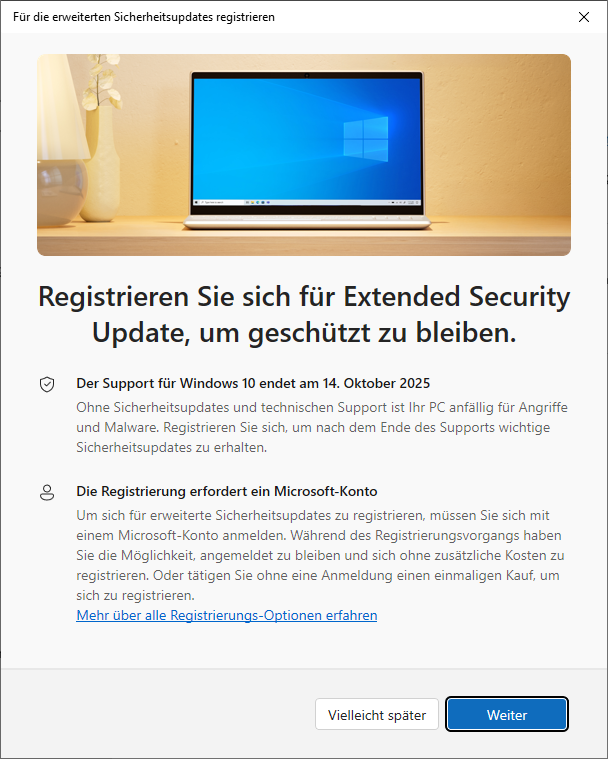The image size is (608, 759).
Task: Continue with the 'Weiter' button
Action: [507, 714]
